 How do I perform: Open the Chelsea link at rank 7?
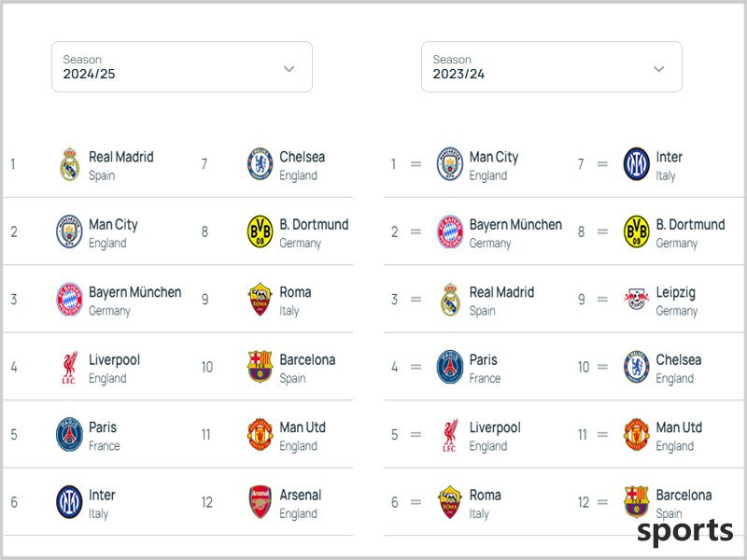point(302,157)
